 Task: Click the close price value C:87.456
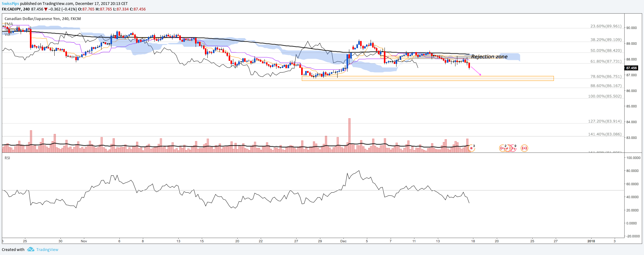coord(138,9)
